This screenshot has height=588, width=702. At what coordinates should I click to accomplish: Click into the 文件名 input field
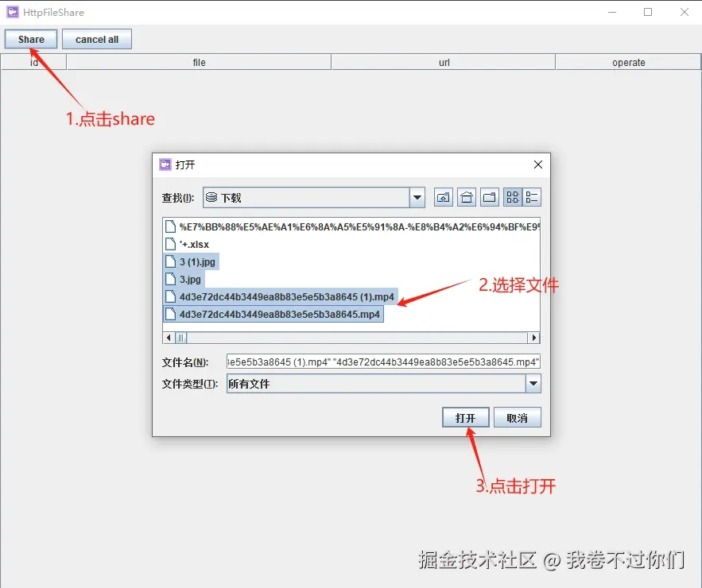(383, 362)
